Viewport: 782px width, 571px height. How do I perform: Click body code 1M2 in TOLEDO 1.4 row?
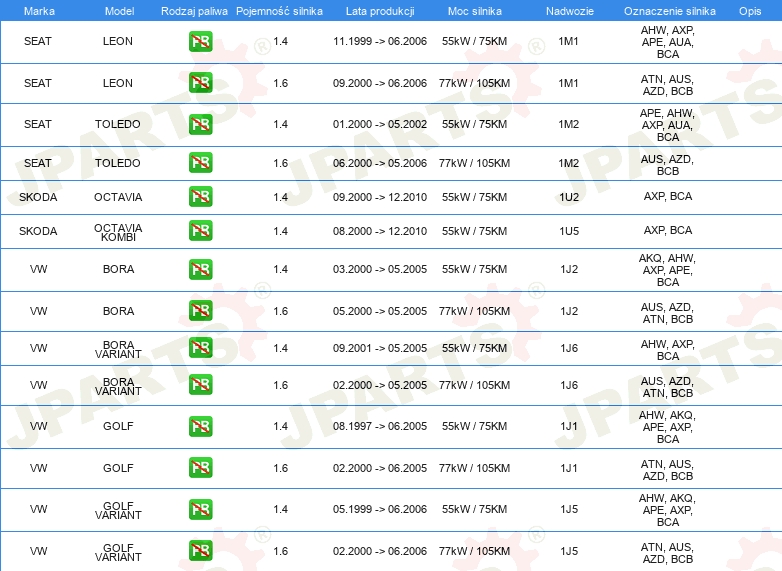coord(569,124)
